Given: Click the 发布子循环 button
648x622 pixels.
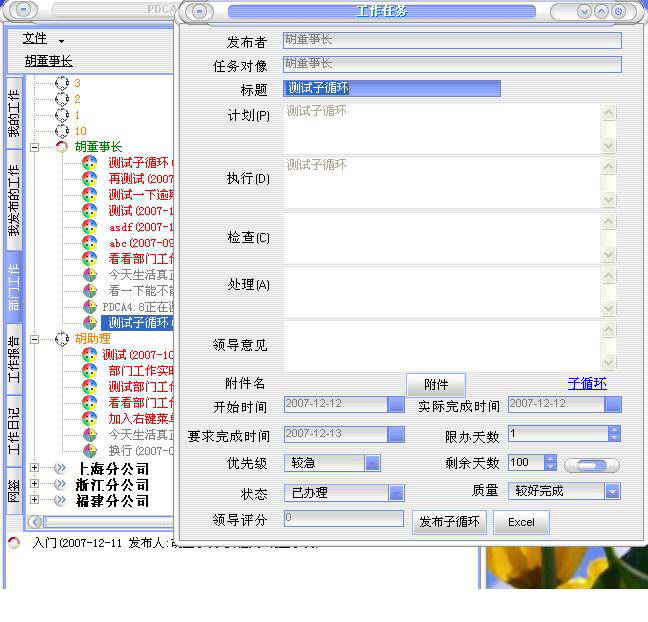Looking at the screenshot, I should tap(449, 522).
